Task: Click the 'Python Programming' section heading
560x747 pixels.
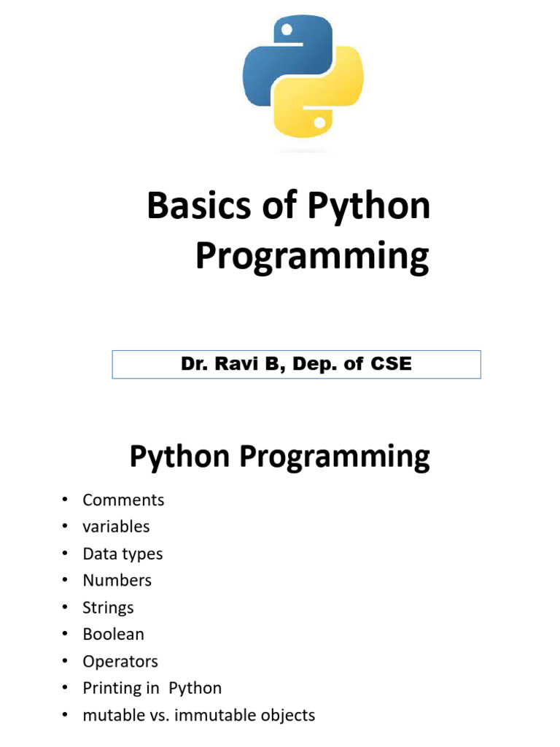Action: click(x=279, y=457)
